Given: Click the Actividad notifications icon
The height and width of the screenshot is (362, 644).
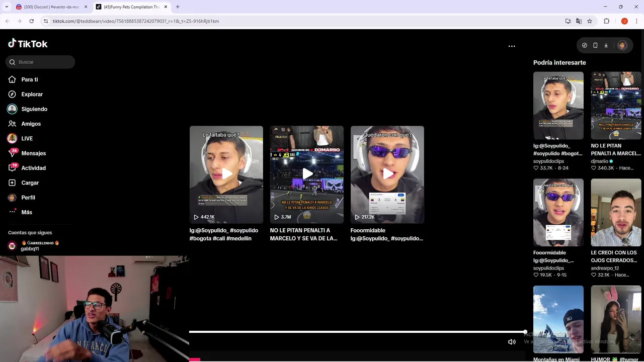Looking at the screenshot, I should (12, 168).
